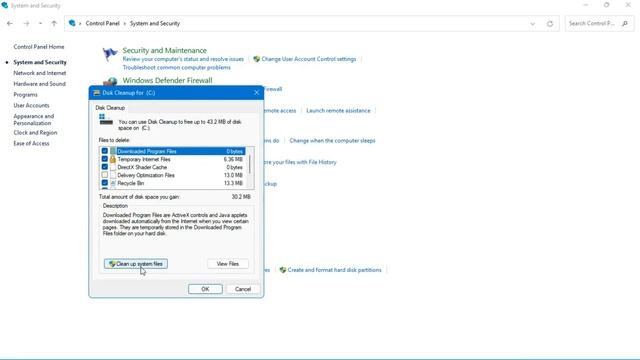This screenshot has height=360, width=640.
Task: Click the Control Panel icon in address bar
Action: pyautogui.click(x=72, y=23)
